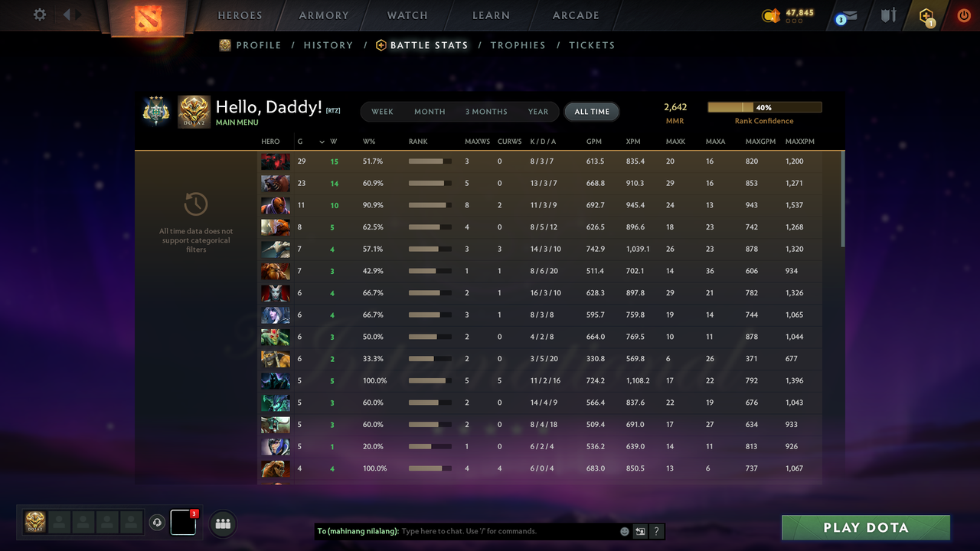Open the friends list icon near party slots

222,523
